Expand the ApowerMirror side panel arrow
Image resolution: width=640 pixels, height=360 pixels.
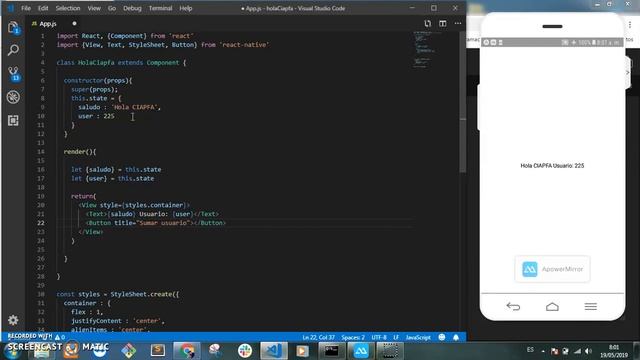tap(628, 72)
